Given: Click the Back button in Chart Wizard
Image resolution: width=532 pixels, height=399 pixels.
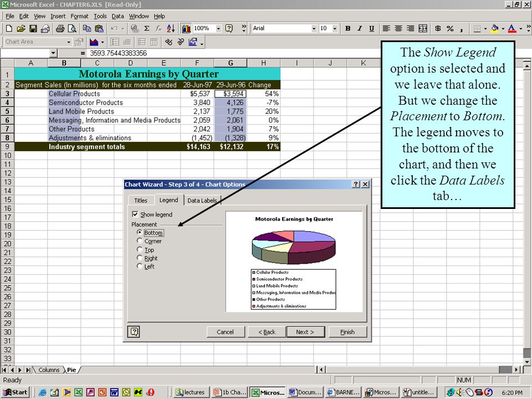Looking at the screenshot, I should pyautogui.click(x=267, y=332).
